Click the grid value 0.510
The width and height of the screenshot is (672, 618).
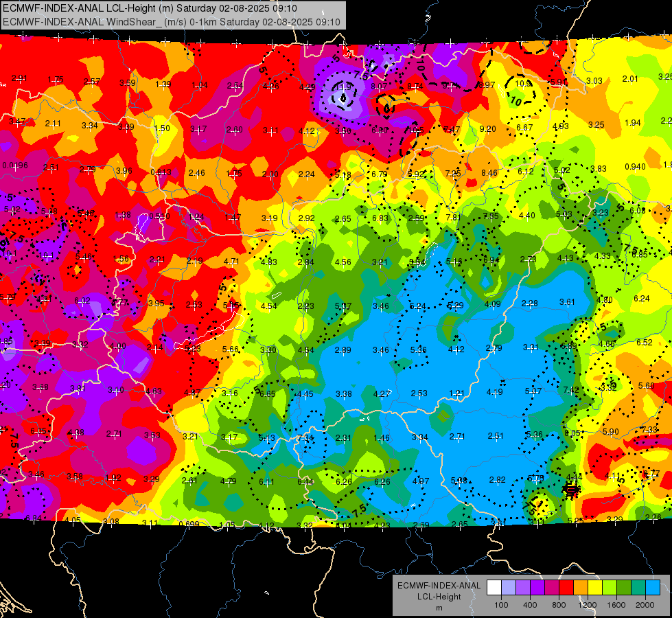(x=159, y=216)
